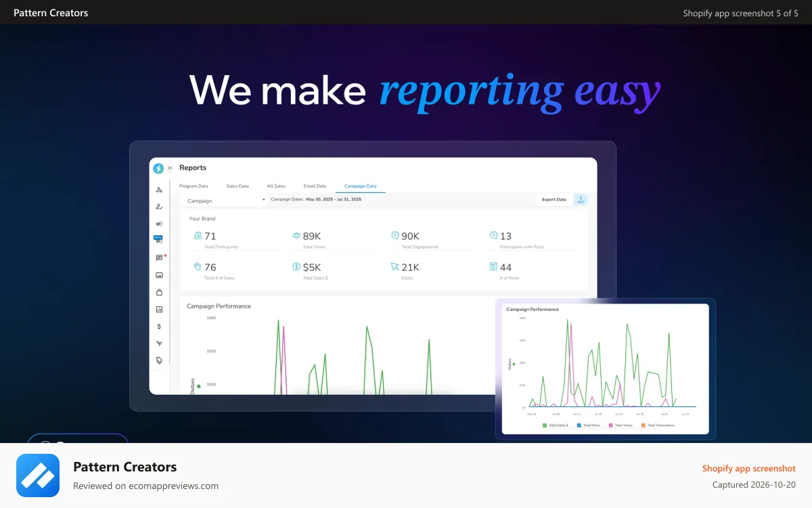Click the 44 # of Posts value

pos(505,268)
